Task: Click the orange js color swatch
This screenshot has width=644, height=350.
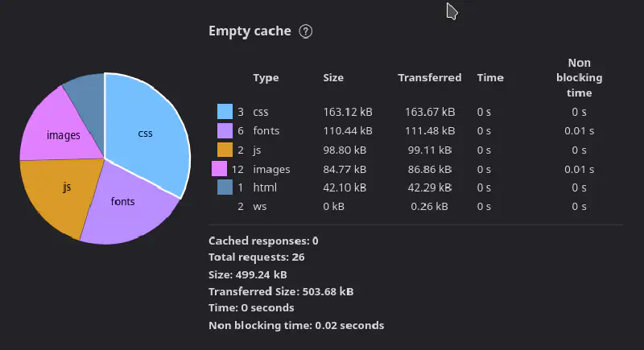Action: (225, 150)
